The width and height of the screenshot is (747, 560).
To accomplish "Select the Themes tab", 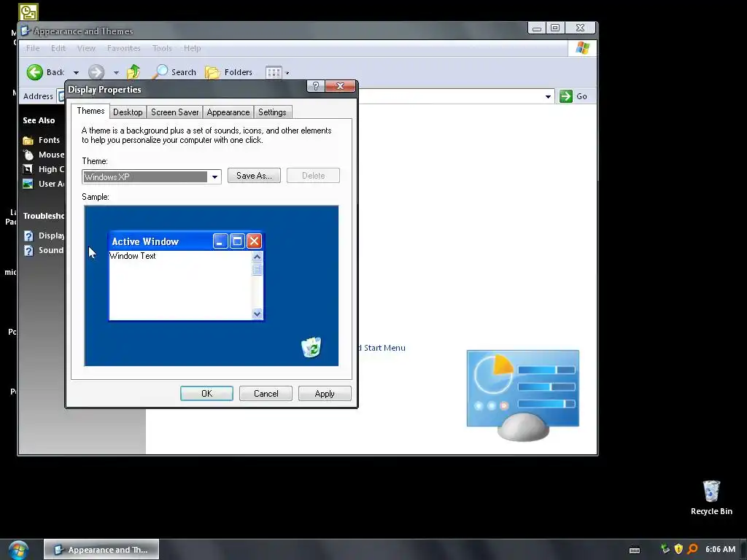I will click(x=90, y=111).
